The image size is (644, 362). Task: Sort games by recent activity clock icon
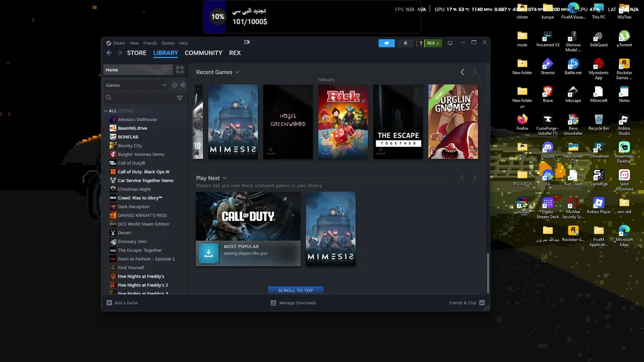coord(175,85)
